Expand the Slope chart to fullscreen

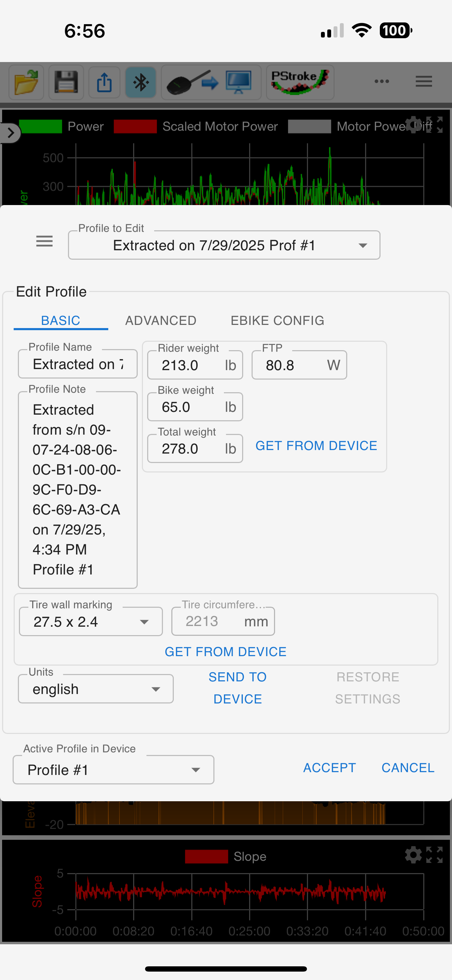(x=434, y=855)
